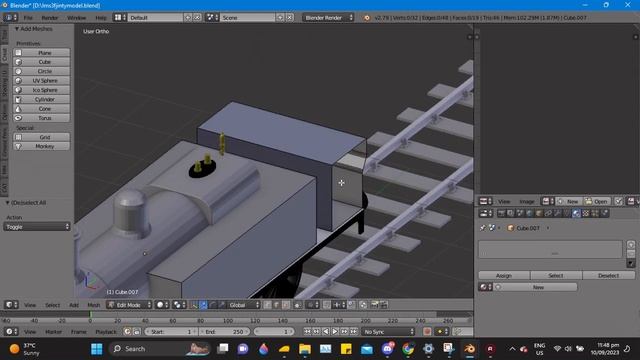Viewport: 640px width, 360px height.
Task: Switch to edge select mode
Action: click(x=276, y=305)
